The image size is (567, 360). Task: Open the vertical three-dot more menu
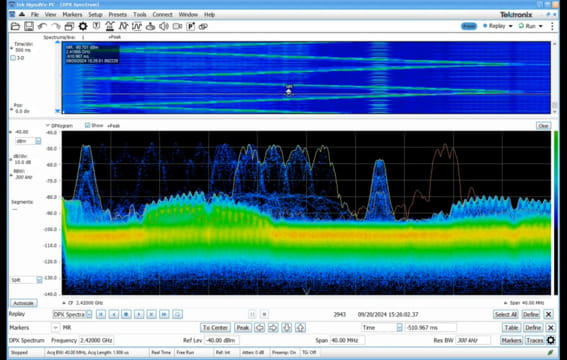tap(552, 26)
